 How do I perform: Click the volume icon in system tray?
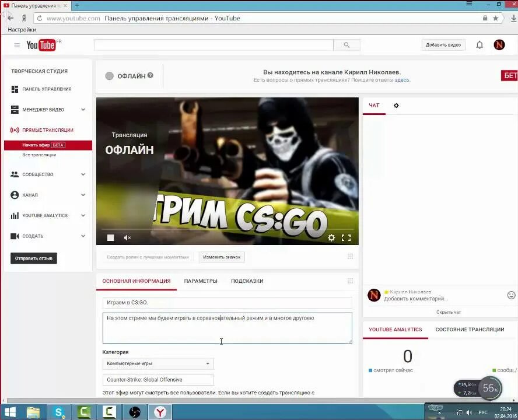click(x=469, y=412)
